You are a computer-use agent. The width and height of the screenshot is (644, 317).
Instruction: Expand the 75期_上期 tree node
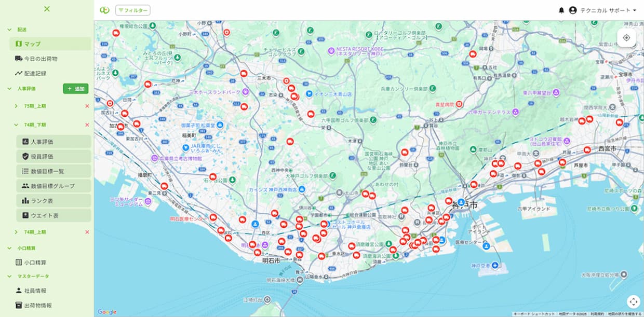[16, 106]
